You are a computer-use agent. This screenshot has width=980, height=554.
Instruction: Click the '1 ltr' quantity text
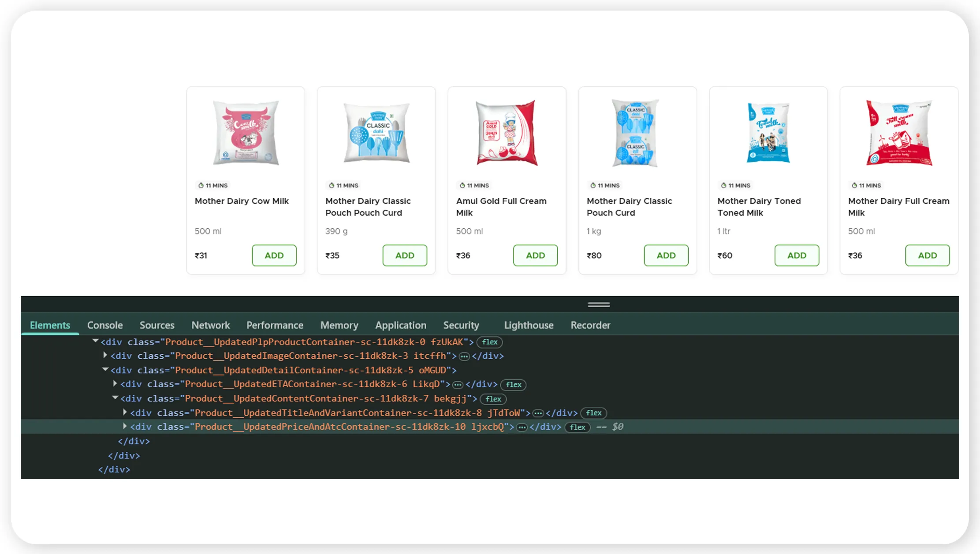723,231
